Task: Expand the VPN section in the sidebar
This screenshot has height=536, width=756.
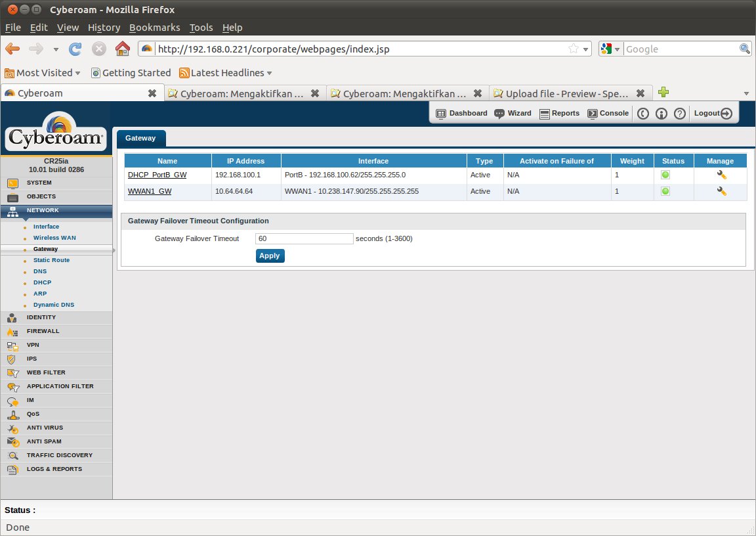Action: click(33, 345)
